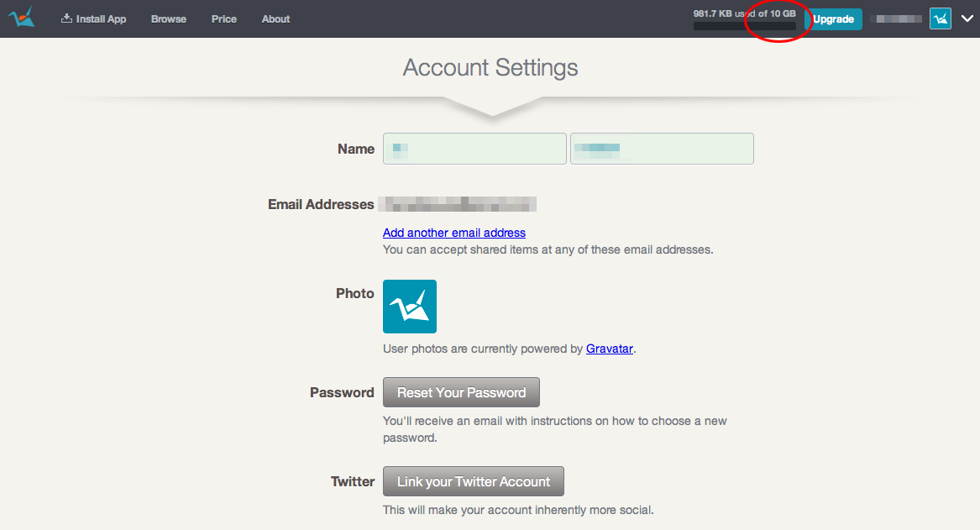Open the About page
The width and height of the screenshot is (980, 530).
click(x=275, y=18)
